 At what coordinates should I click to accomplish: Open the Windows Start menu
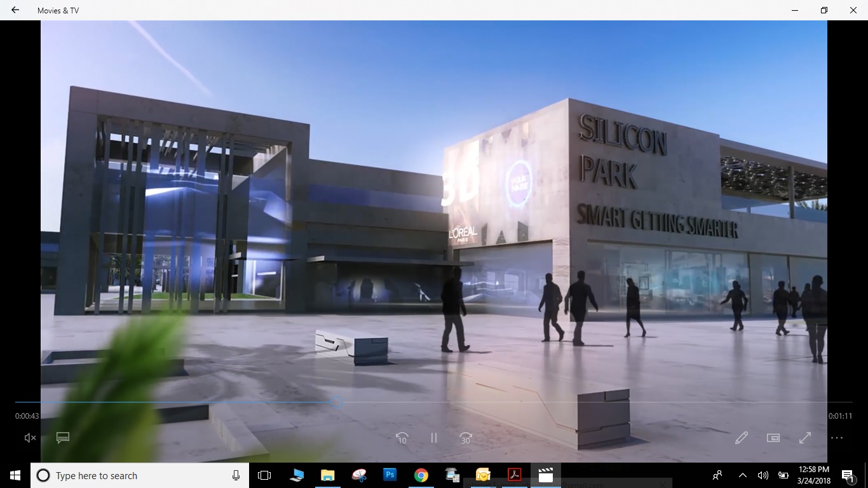15,475
